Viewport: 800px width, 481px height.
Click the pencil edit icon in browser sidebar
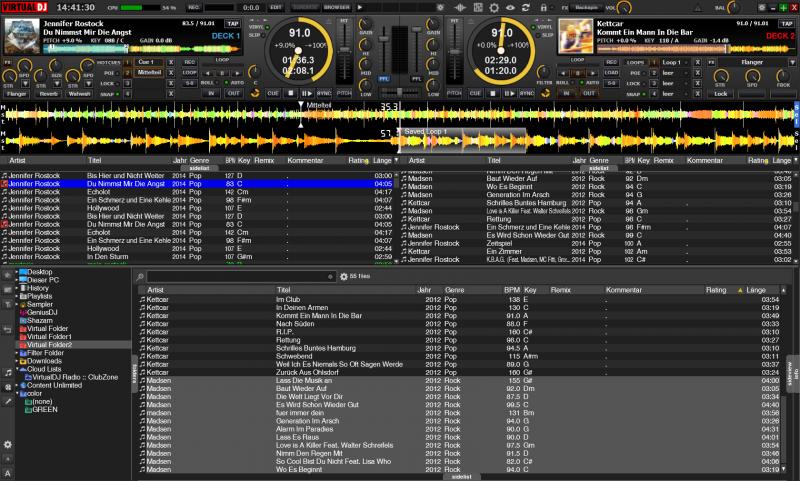8,401
